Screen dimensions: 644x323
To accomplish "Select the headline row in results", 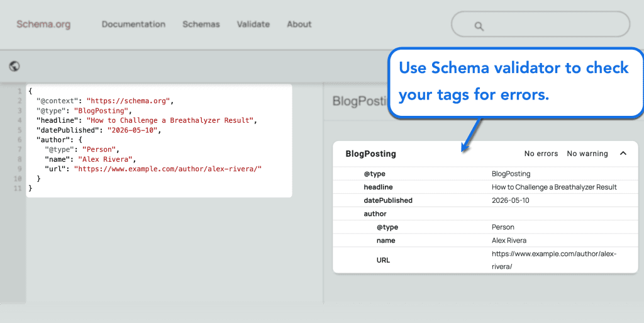I will pos(486,187).
